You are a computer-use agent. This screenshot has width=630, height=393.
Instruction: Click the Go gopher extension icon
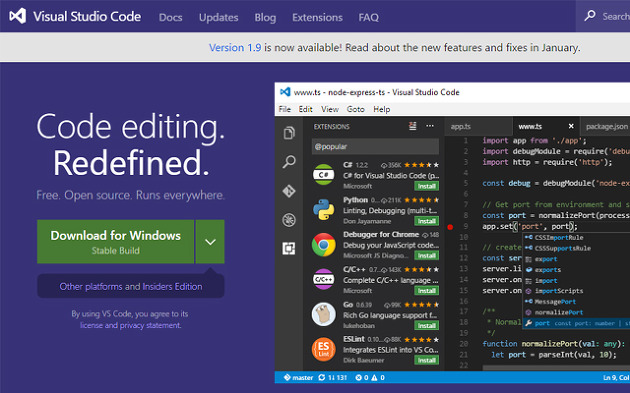pos(323,314)
